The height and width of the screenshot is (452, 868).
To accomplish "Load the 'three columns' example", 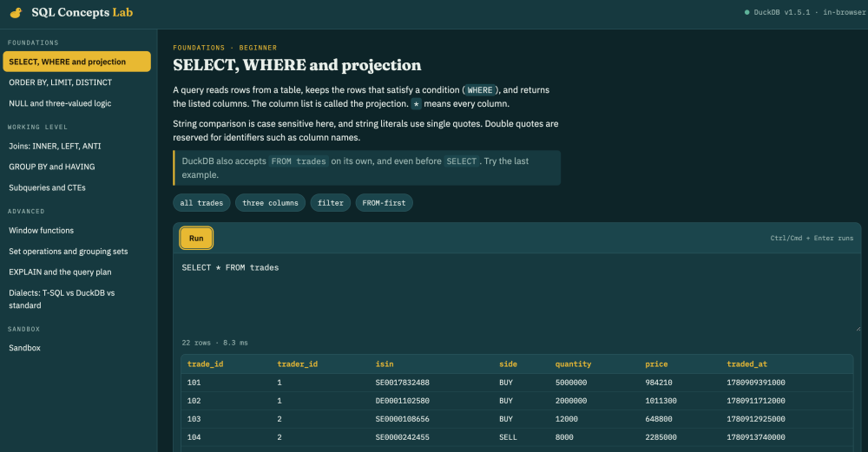I will click(270, 203).
